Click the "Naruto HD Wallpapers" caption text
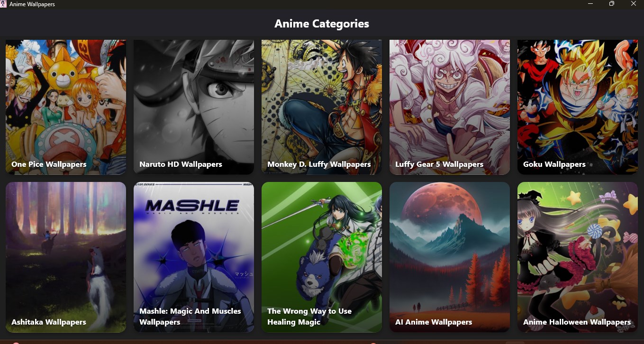The height and width of the screenshot is (344, 644). 181,164
